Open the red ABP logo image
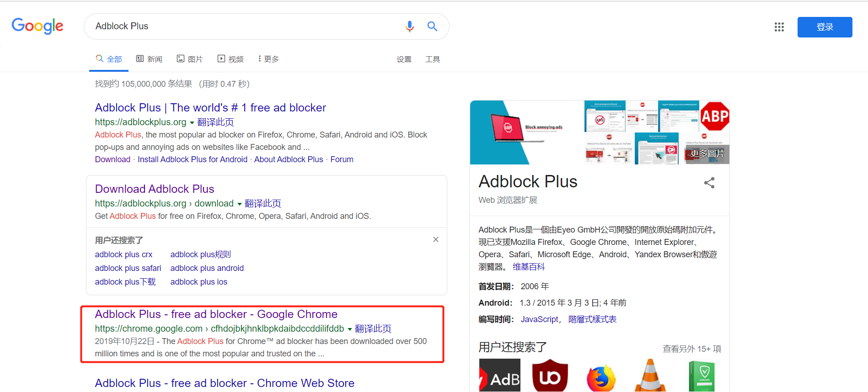868x392 pixels. (714, 116)
